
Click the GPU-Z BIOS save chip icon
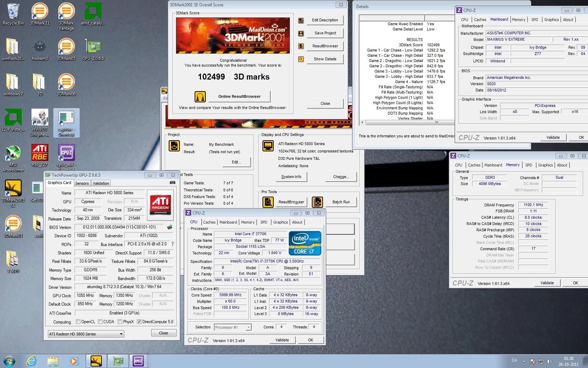[170, 227]
